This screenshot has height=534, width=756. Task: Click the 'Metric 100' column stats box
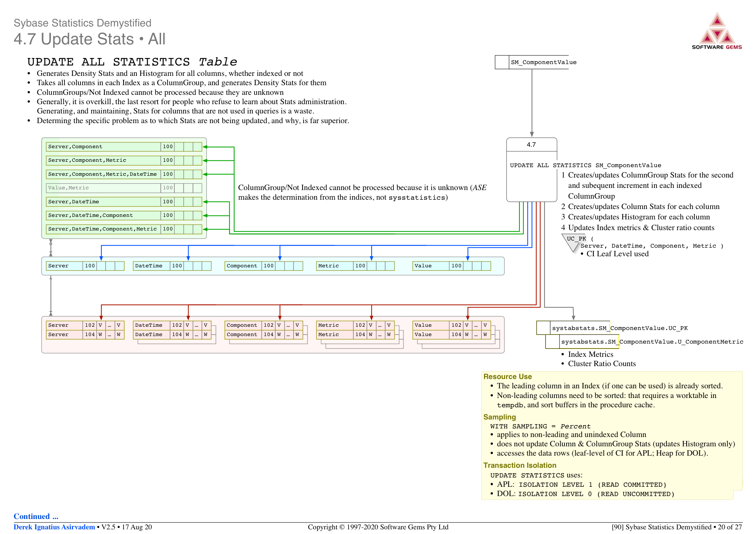tap(355, 266)
